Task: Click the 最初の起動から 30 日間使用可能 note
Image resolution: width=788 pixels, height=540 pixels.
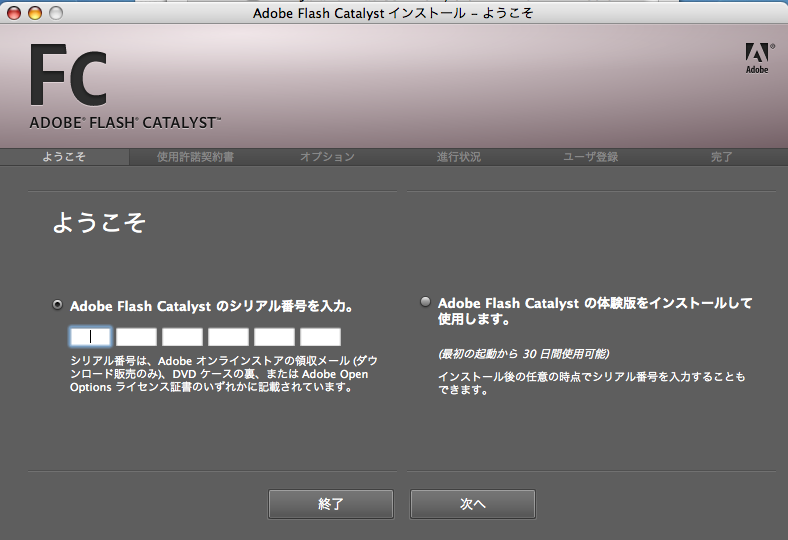Action: [524, 354]
